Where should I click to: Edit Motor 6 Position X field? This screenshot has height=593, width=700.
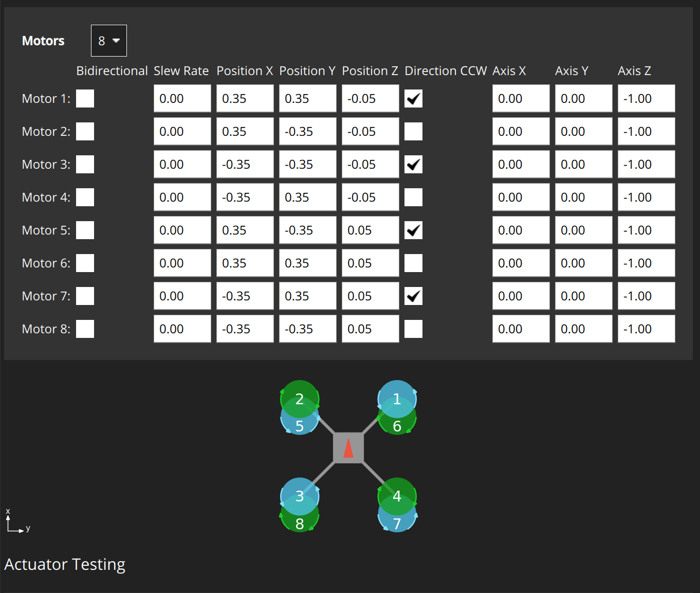(x=245, y=263)
